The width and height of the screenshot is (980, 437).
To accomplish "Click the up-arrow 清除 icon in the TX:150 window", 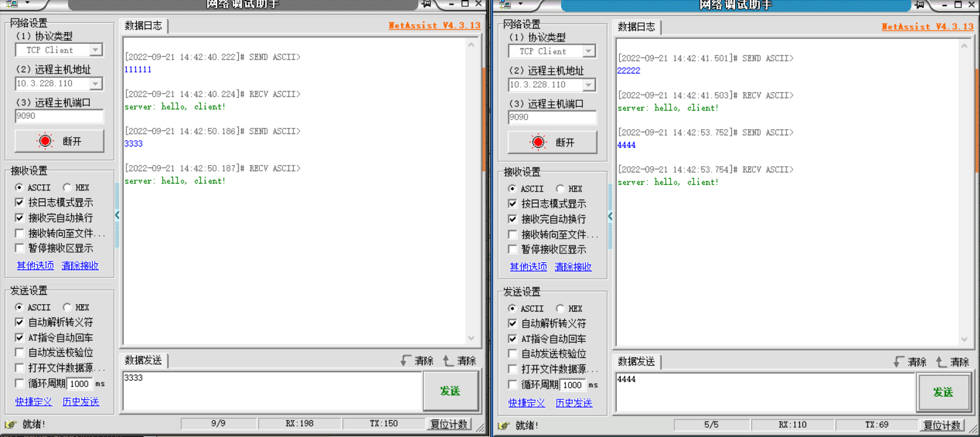I will coord(449,360).
